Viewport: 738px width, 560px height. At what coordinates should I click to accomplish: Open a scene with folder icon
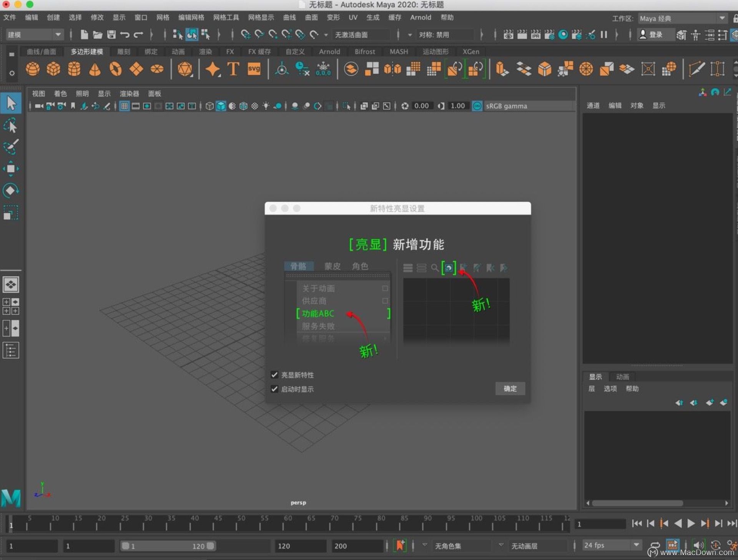[98, 35]
